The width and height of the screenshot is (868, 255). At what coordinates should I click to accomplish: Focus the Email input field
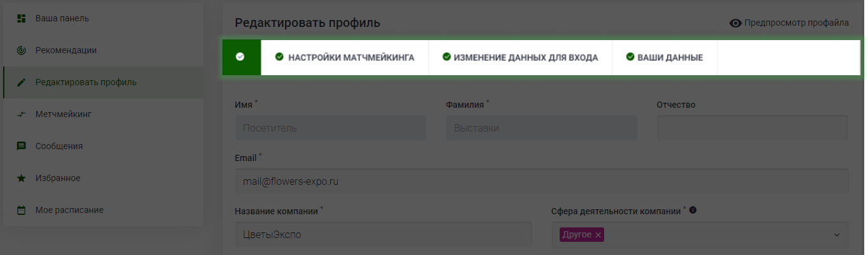coord(541,182)
